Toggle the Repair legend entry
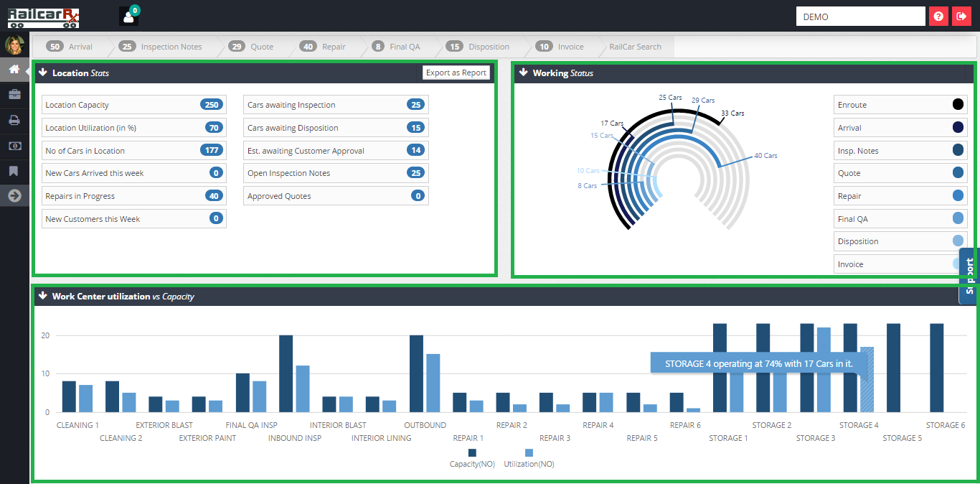Image resolution: width=980 pixels, height=484 pixels. pos(900,196)
